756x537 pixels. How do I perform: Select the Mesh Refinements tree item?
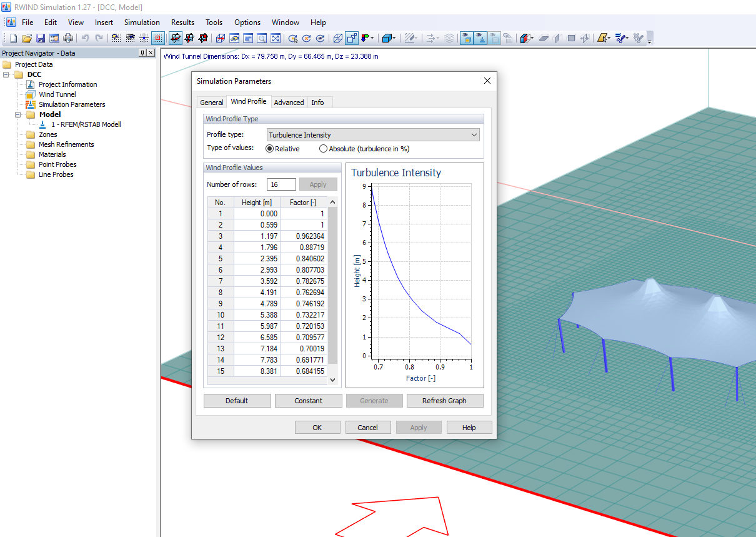pyautogui.click(x=66, y=144)
